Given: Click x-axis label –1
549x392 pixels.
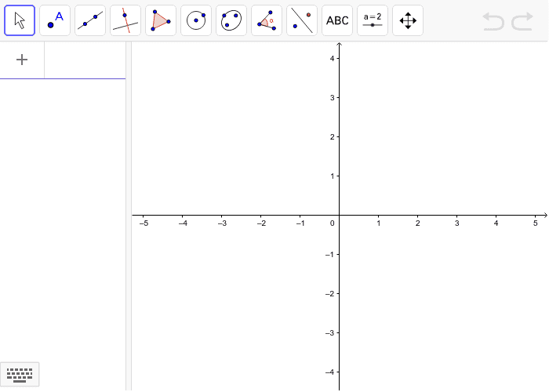Looking at the screenshot, I should coord(300,223).
